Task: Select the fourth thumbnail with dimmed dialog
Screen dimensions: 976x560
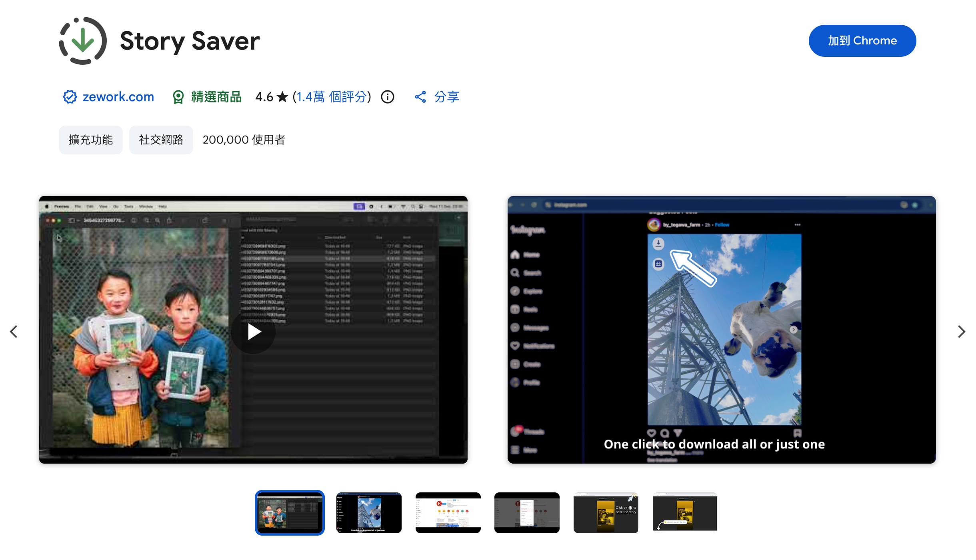Action: [x=527, y=513]
